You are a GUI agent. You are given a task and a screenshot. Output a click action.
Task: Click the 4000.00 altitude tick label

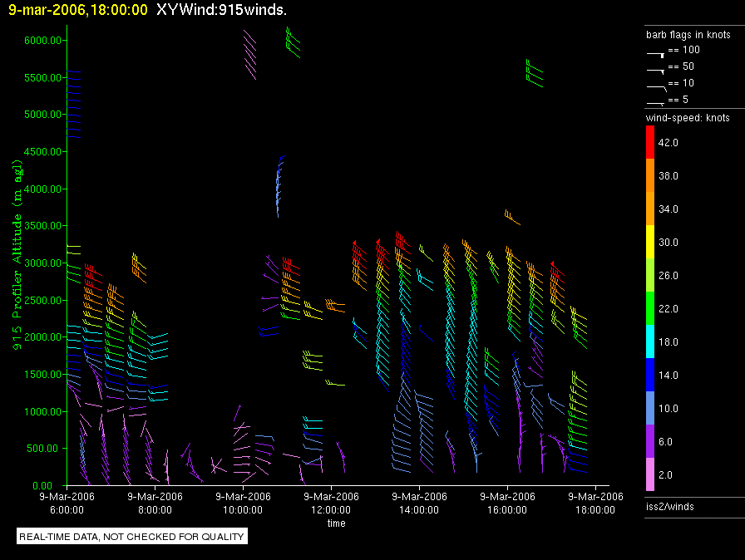tap(42, 189)
